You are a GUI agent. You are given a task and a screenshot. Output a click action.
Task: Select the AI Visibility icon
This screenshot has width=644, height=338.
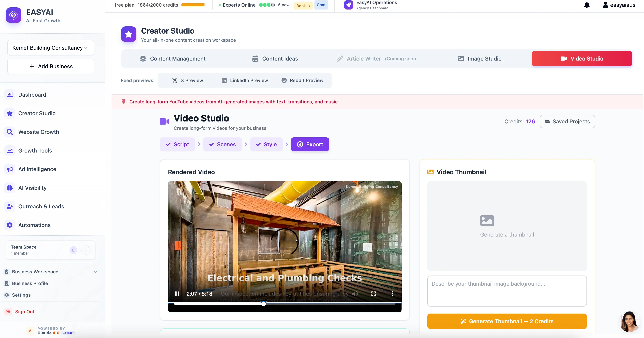10,188
